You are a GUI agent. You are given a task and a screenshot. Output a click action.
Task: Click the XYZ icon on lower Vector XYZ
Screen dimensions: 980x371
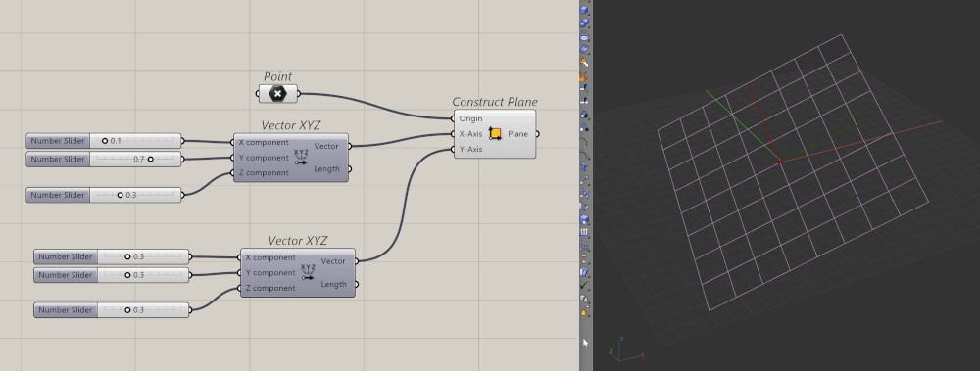308,272
